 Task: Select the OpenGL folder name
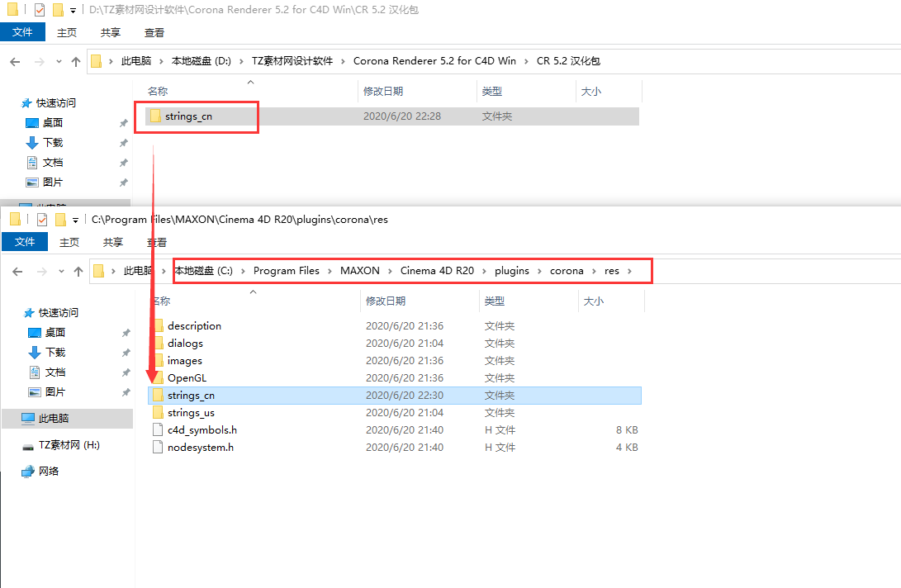point(187,378)
